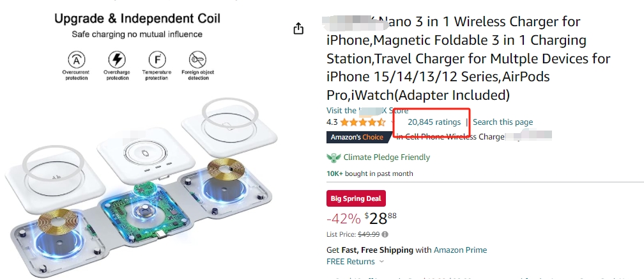This screenshot has height=279, width=644.
Task: Open the Cell Phone Wireless Chargers category link
Action: (x=455, y=137)
